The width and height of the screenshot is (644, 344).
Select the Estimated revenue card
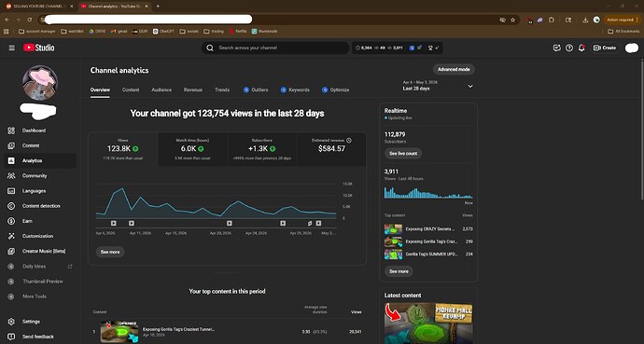click(331, 149)
